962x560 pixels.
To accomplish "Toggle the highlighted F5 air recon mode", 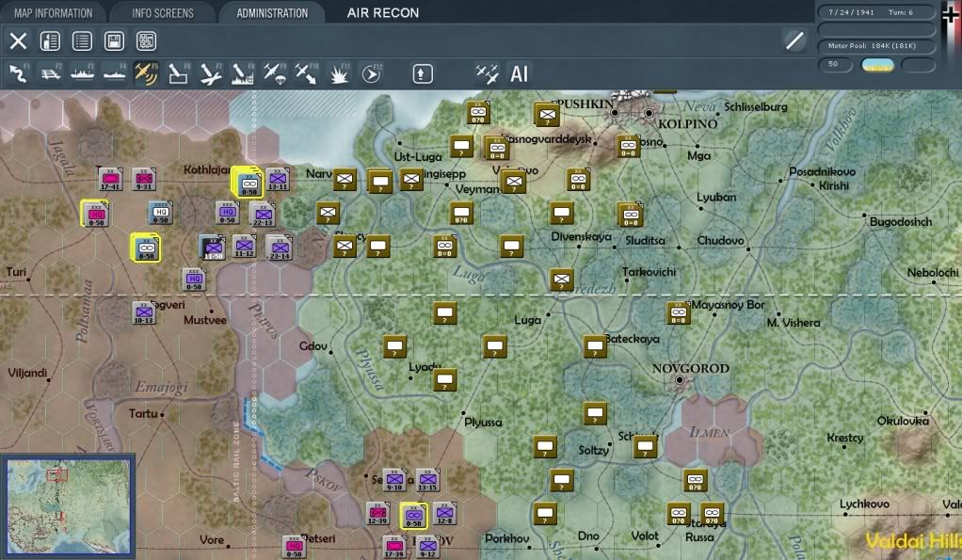I will (x=146, y=73).
